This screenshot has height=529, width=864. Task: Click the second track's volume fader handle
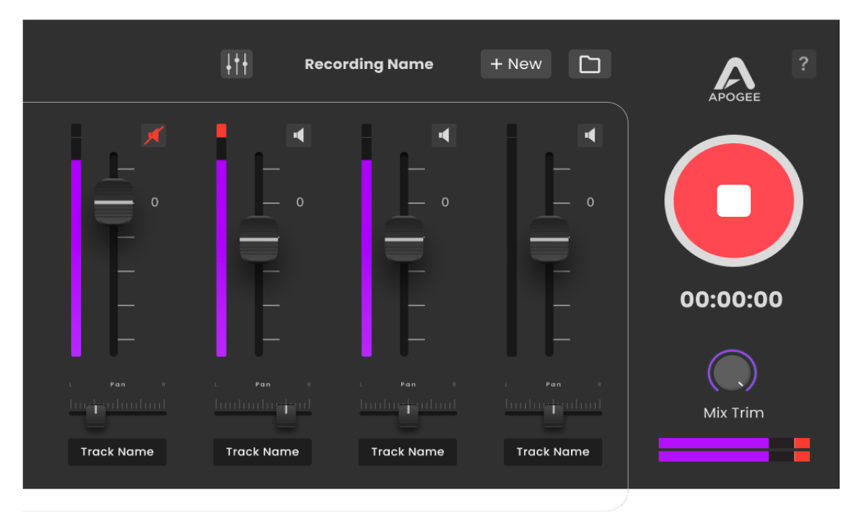tap(258, 240)
